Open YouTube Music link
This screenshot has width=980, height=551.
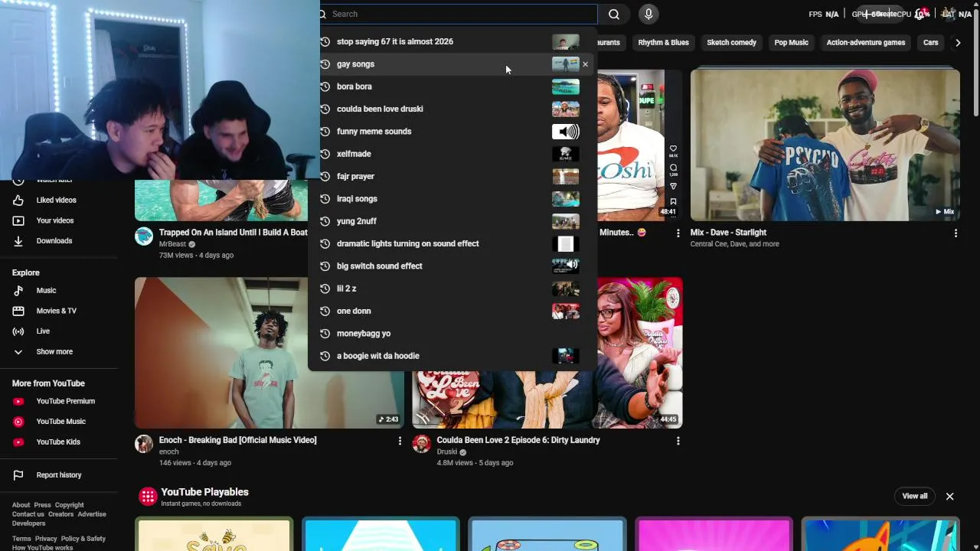point(59,422)
